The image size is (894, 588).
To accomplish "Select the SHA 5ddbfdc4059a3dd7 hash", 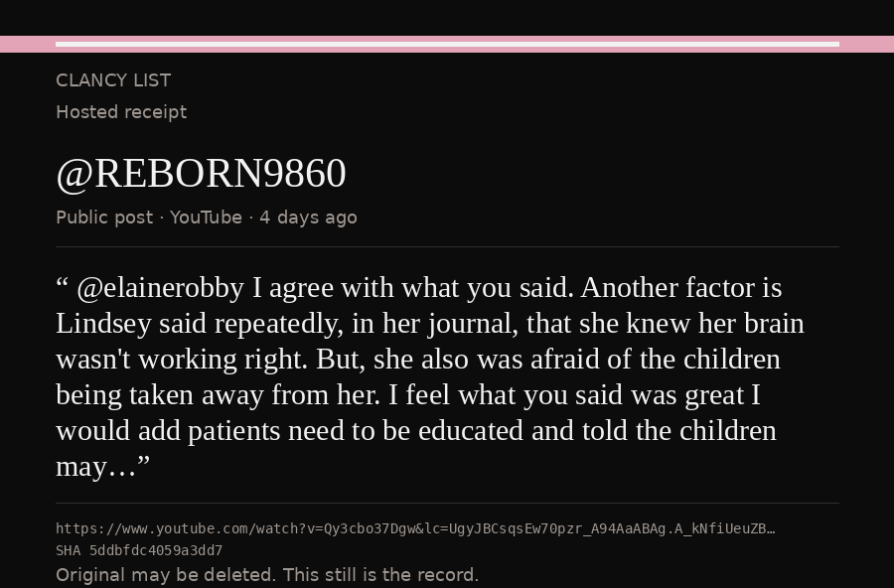I will coord(139,550).
